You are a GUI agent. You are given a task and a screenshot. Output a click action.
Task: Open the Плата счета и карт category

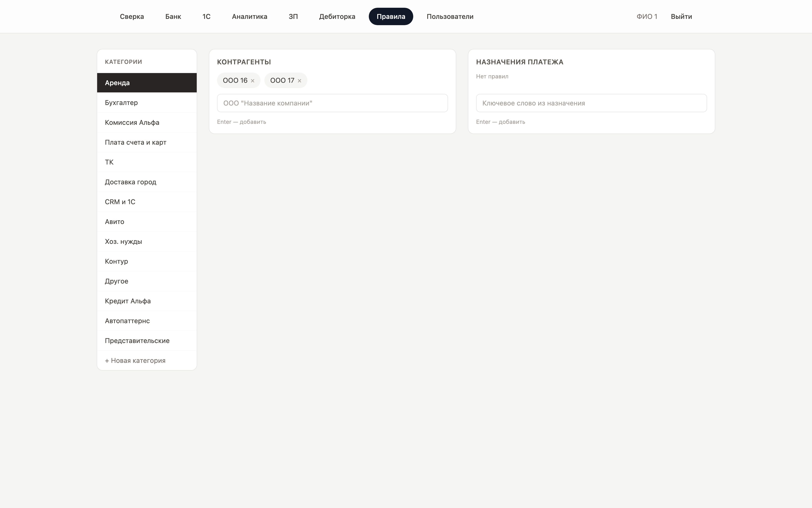click(147, 142)
